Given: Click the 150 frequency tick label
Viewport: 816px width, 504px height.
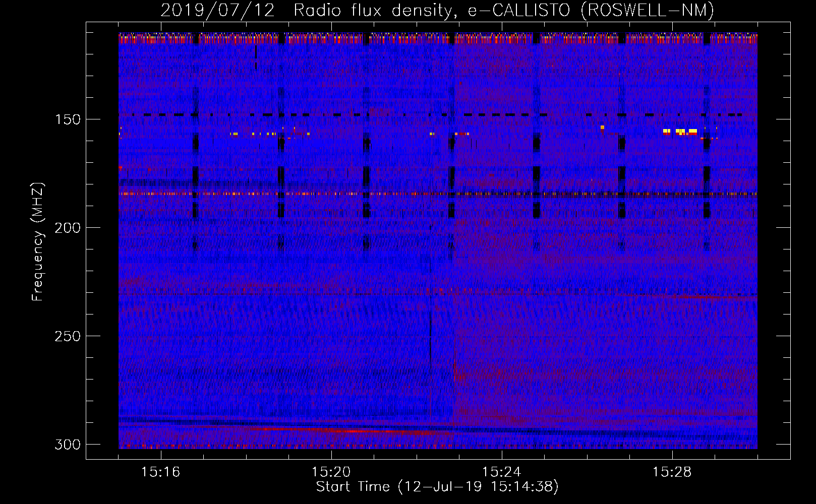Looking at the screenshot, I should pyautogui.click(x=67, y=119).
